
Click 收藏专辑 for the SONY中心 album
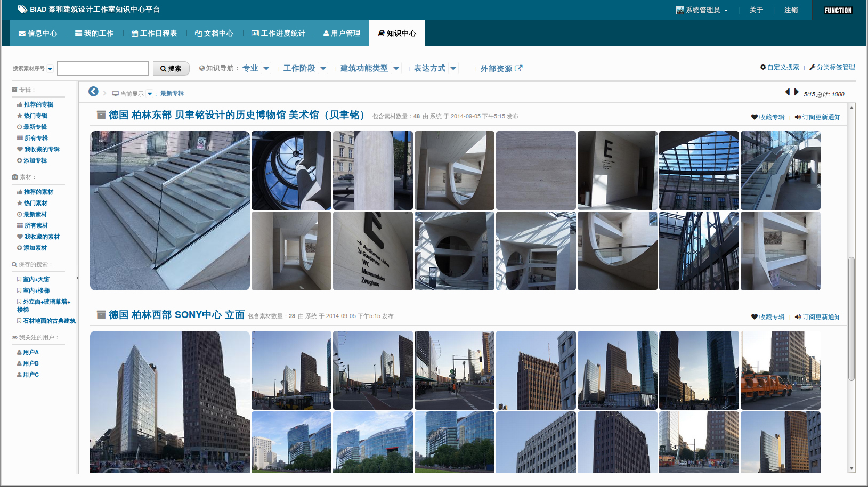768,317
